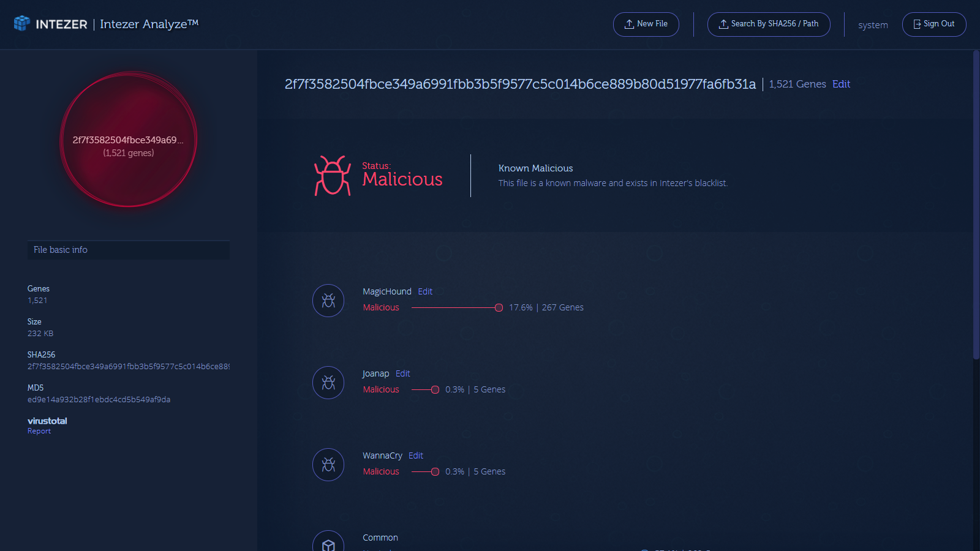This screenshot has width=980, height=551.
Task: Click the Intezer cube logo icon
Action: coord(22,23)
